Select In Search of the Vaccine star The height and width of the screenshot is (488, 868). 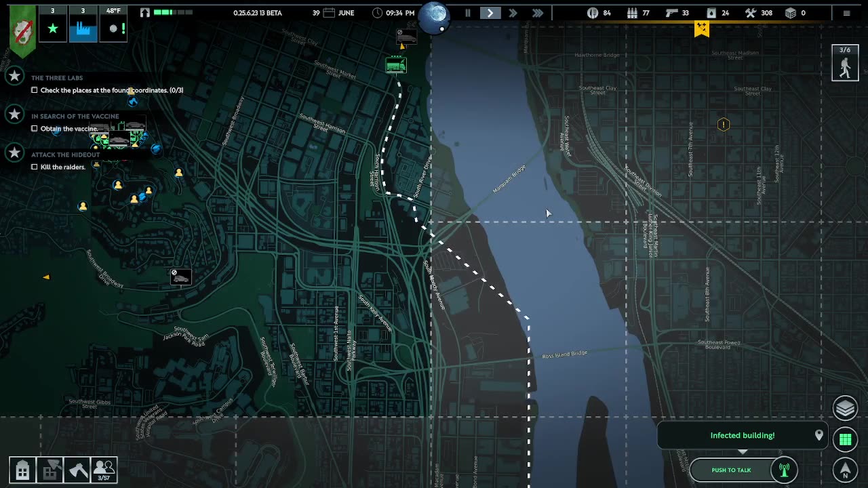[14, 115]
